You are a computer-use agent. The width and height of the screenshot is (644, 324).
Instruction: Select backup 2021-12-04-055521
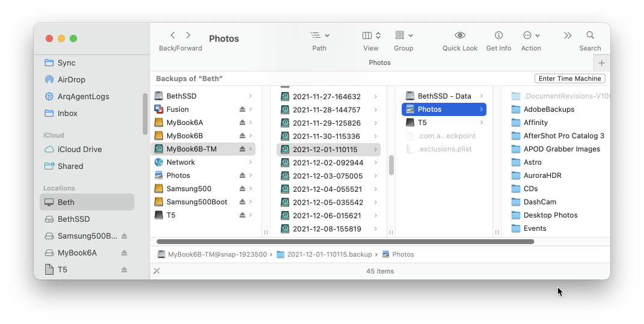coord(328,189)
